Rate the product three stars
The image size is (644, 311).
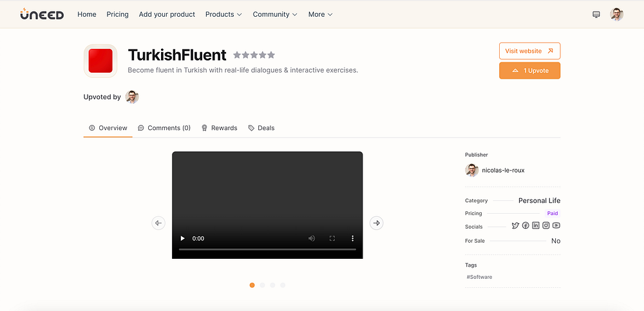[x=254, y=55]
